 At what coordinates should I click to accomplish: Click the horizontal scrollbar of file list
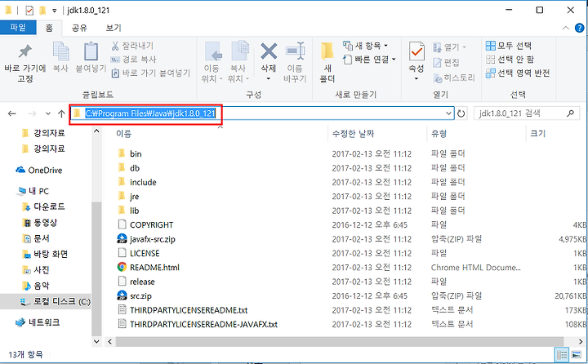point(340,341)
